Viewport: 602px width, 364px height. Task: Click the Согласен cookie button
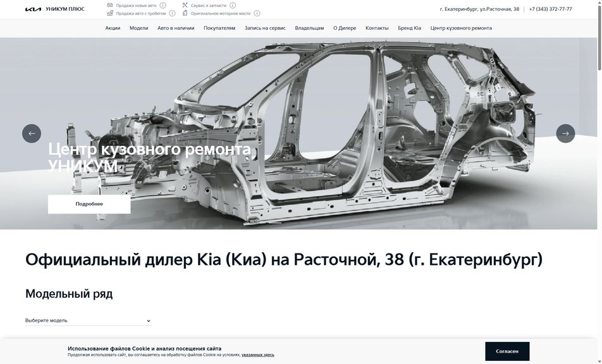click(x=507, y=351)
